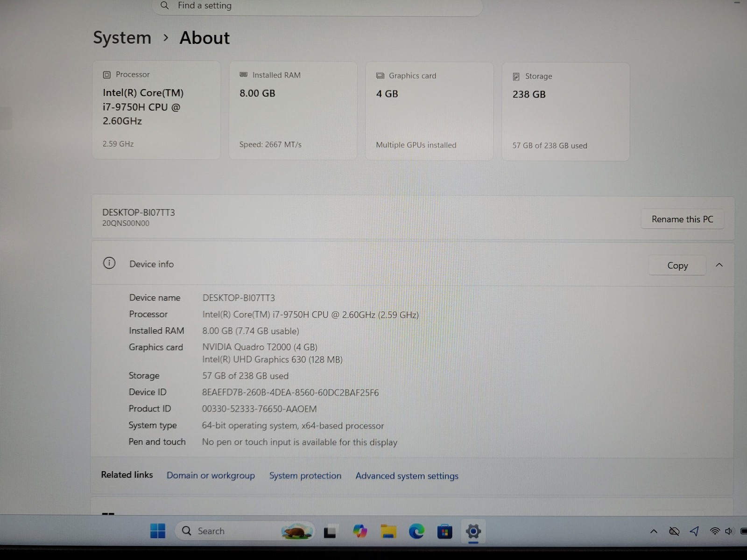Screen dimensions: 747x560
Task: Click the volume speaker tray icon
Action: pos(729,531)
